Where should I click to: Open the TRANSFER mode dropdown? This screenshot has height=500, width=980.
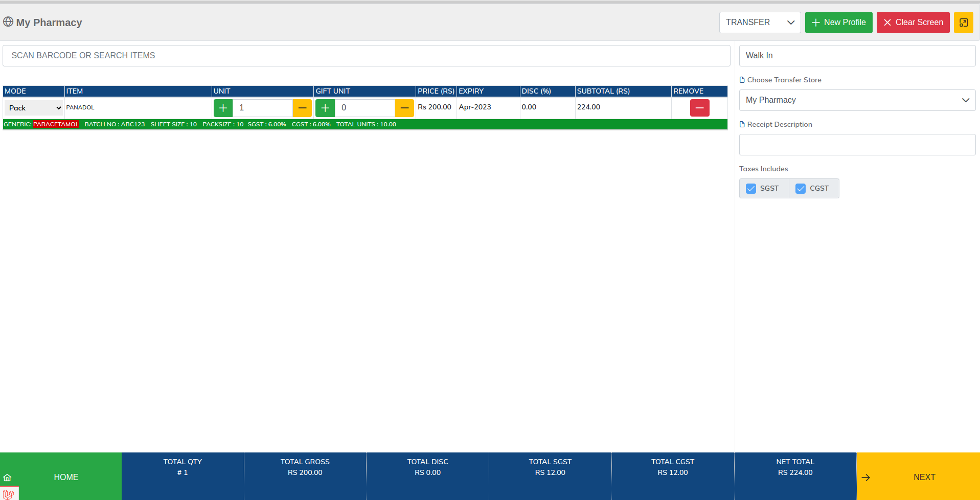[x=760, y=22]
